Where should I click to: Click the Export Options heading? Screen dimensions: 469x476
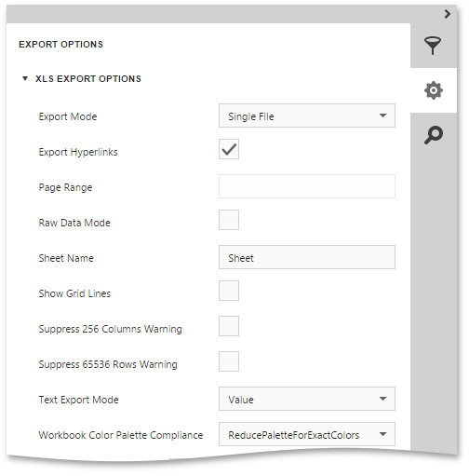click(60, 45)
